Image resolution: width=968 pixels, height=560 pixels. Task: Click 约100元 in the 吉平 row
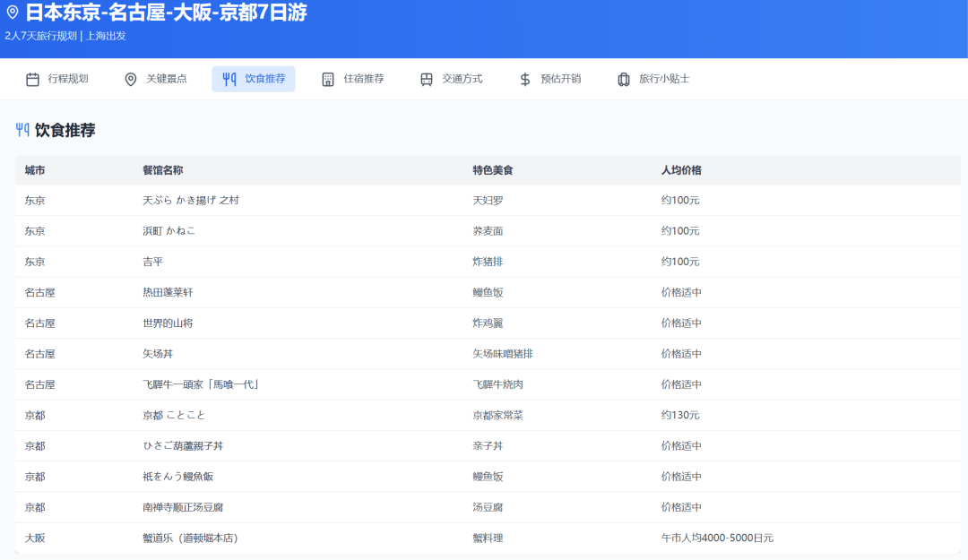click(x=680, y=262)
